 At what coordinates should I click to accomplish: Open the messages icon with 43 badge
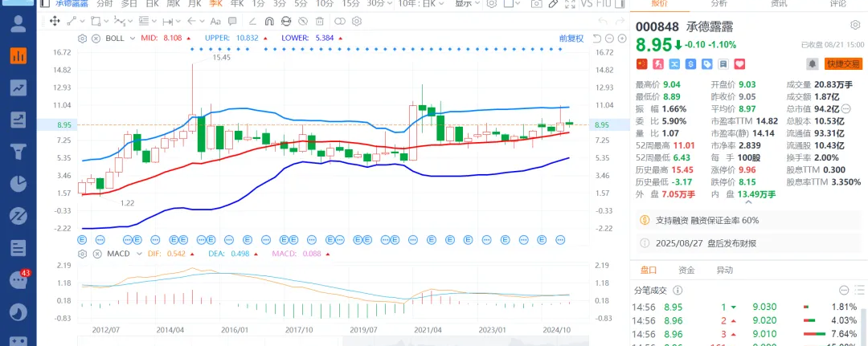pyautogui.click(x=18, y=279)
